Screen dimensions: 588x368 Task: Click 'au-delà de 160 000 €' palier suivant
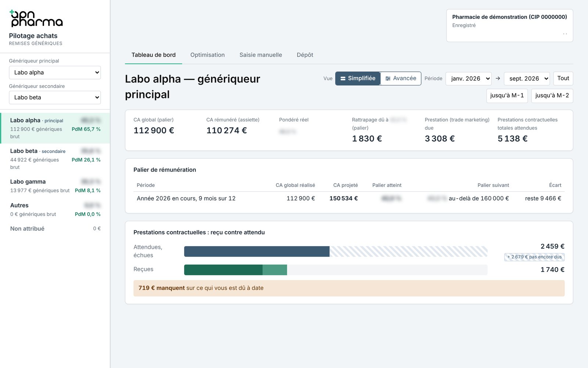coord(479,198)
